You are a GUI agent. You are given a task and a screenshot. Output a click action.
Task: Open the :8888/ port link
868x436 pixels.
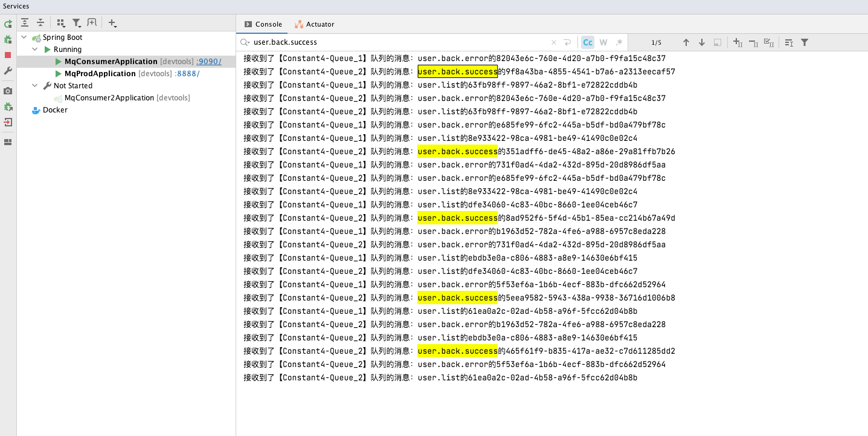pyautogui.click(x=187, y=74)
